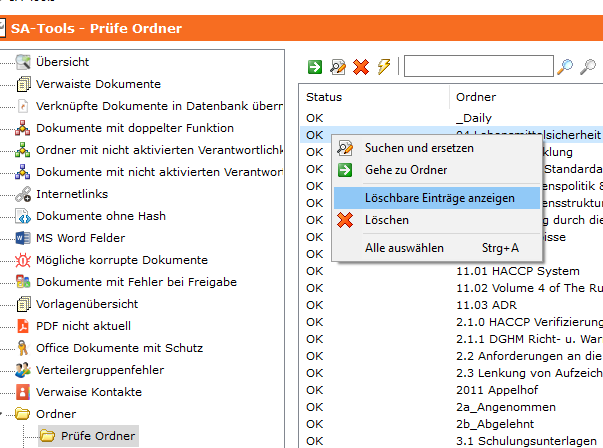
Task: Open Verwaiste Dokumente in the tree
Action: pos(98,84)
